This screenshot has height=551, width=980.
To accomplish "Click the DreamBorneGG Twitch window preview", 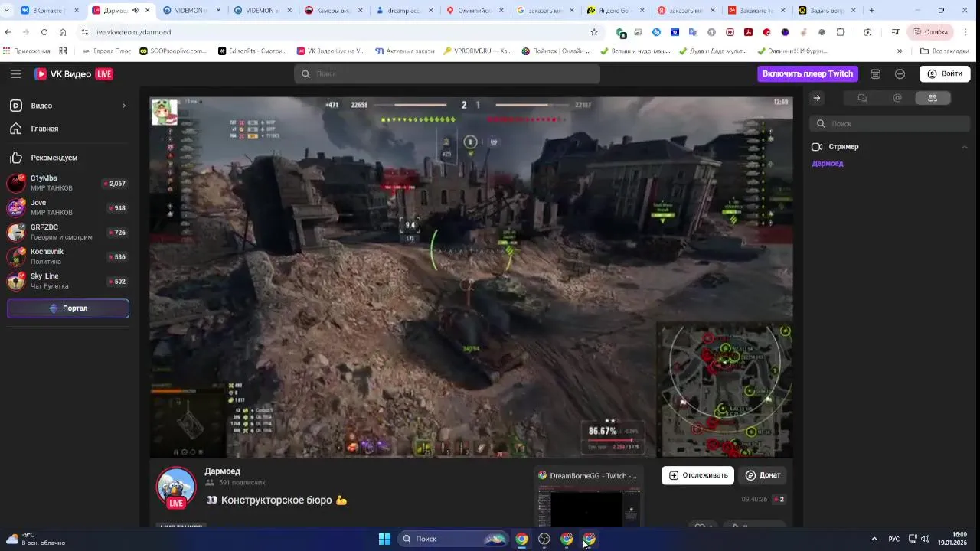I will coord(588,497).
